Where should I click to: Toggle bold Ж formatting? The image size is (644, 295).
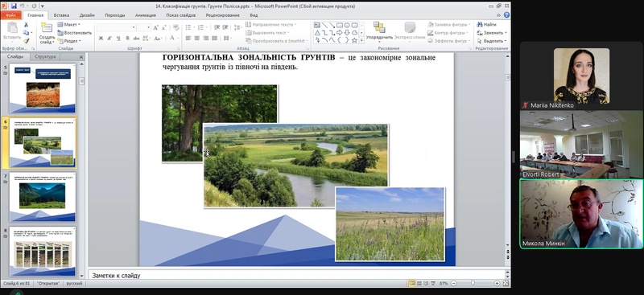101,38
